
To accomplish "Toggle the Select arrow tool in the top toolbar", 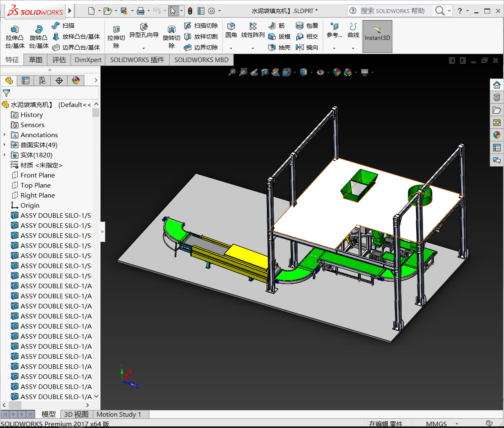I will (173, 11).
